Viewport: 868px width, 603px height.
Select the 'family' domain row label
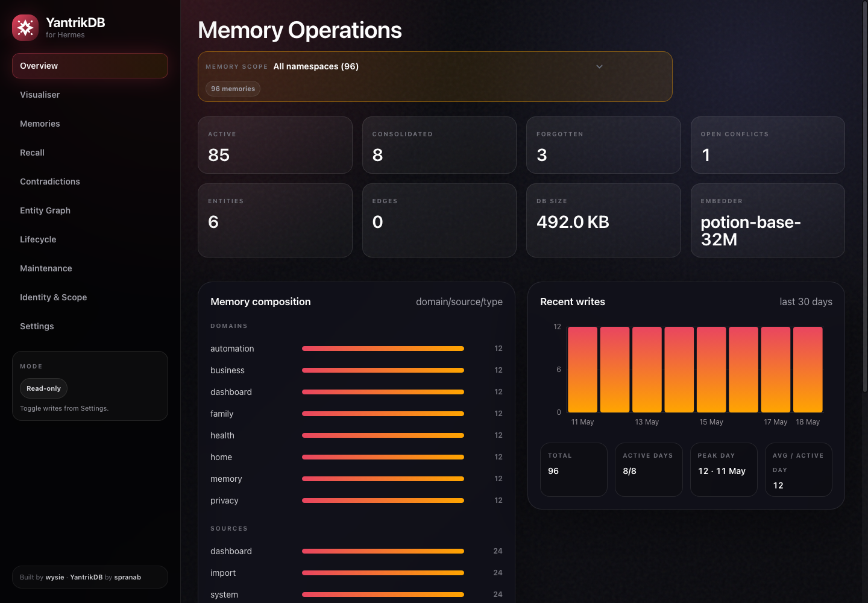coord(222,414)
